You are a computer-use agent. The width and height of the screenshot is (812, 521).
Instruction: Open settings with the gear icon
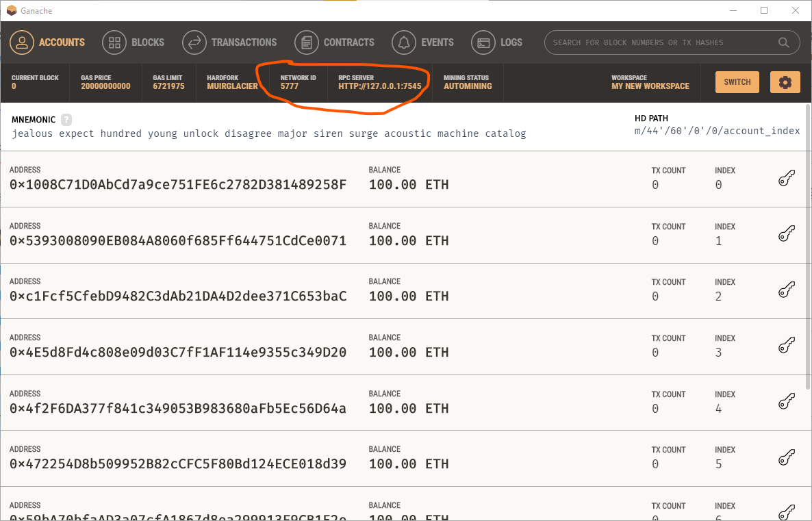pyautogui.click(x=785, y=82)
